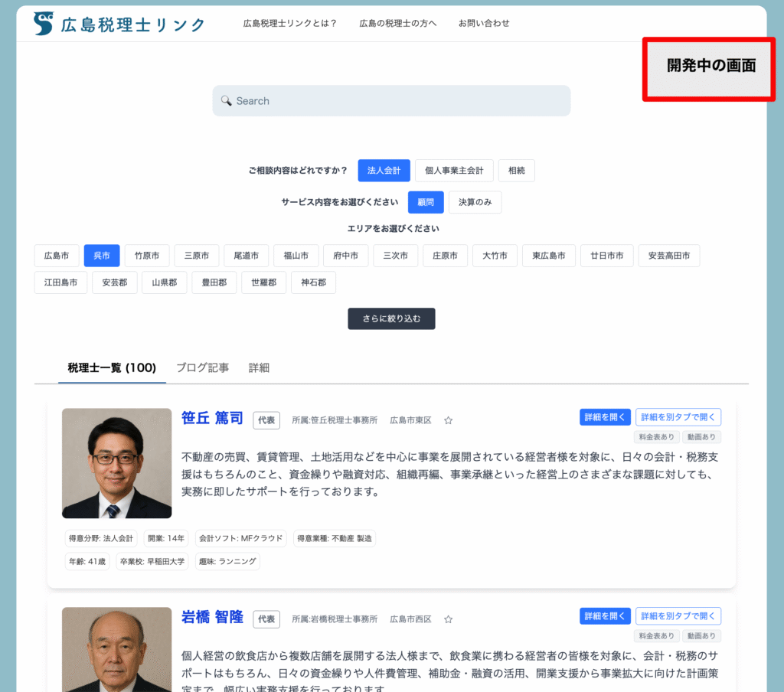Screen dimensions: 784x692
Task: Click 所属:岩橋税理士事務所 text
Action: [x=335, y=619]
